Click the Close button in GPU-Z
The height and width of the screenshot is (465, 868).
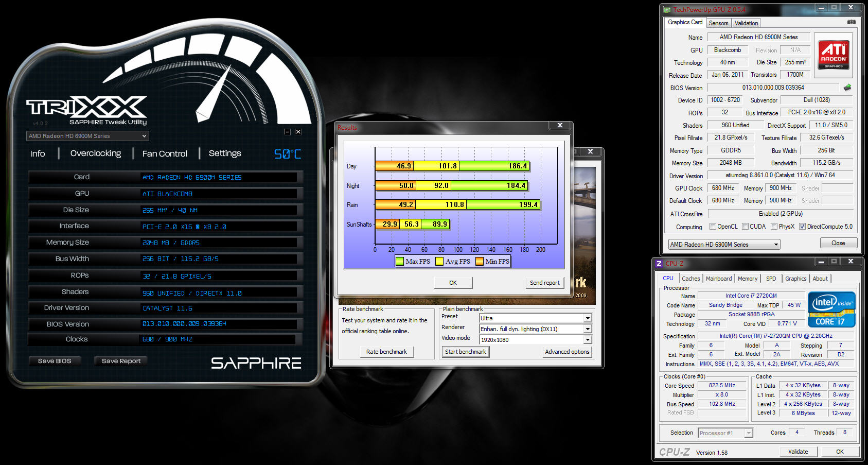pos(838,243)
